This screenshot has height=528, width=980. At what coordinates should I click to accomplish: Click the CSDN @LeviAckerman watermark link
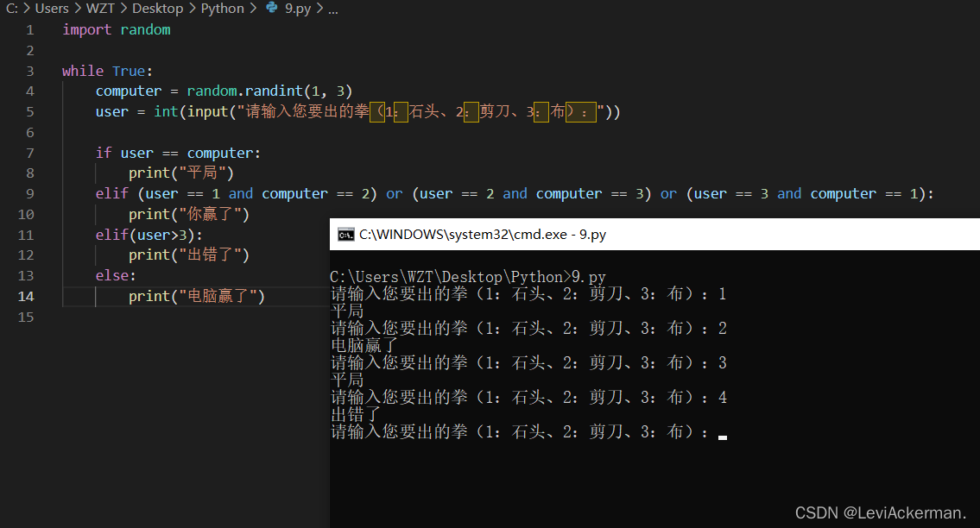pyautogui.click(x=880, y=512)
